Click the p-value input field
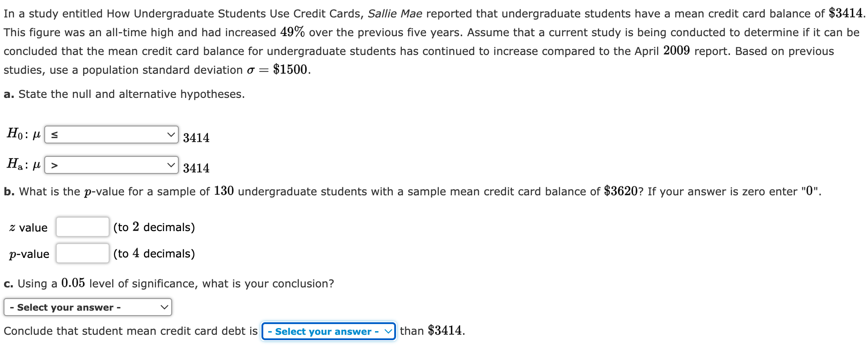The image size is (868, 354). click(82, 253)
